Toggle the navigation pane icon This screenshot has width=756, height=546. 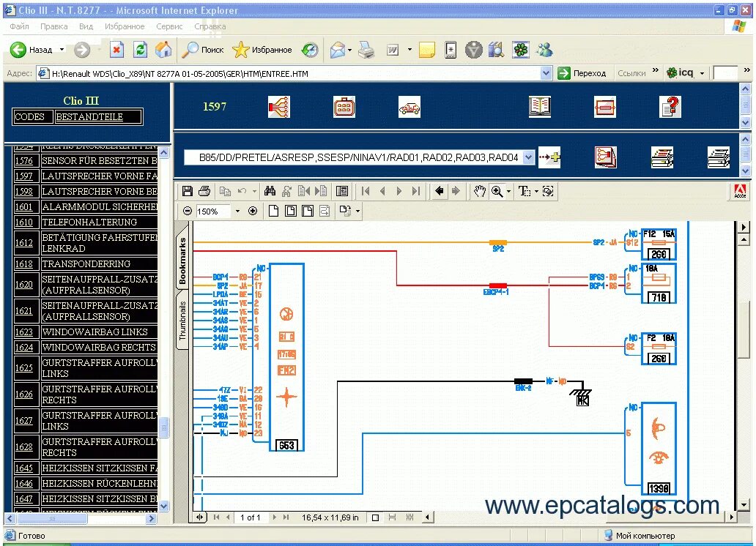342,191
